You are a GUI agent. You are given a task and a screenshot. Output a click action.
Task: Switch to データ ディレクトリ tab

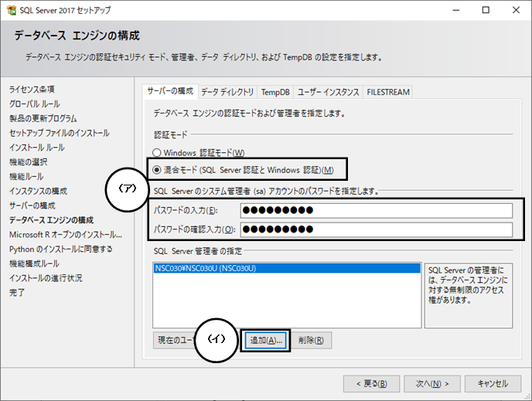tap(227, 92)
